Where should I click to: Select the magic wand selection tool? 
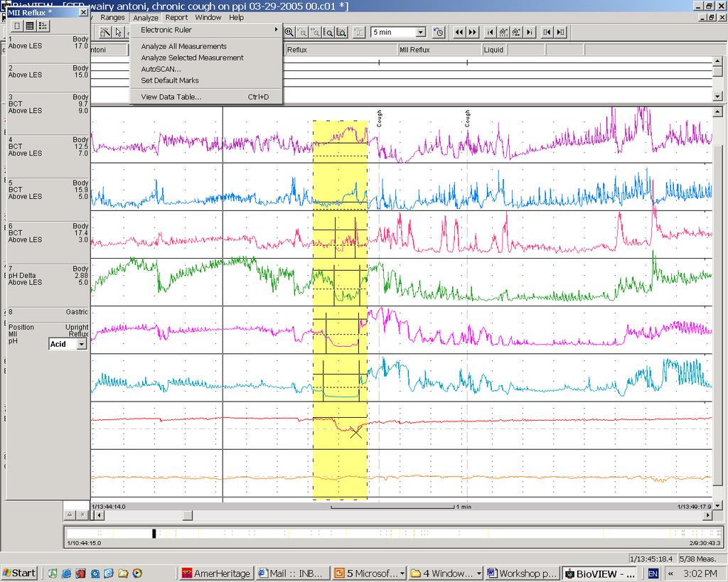tap(105, 32)
